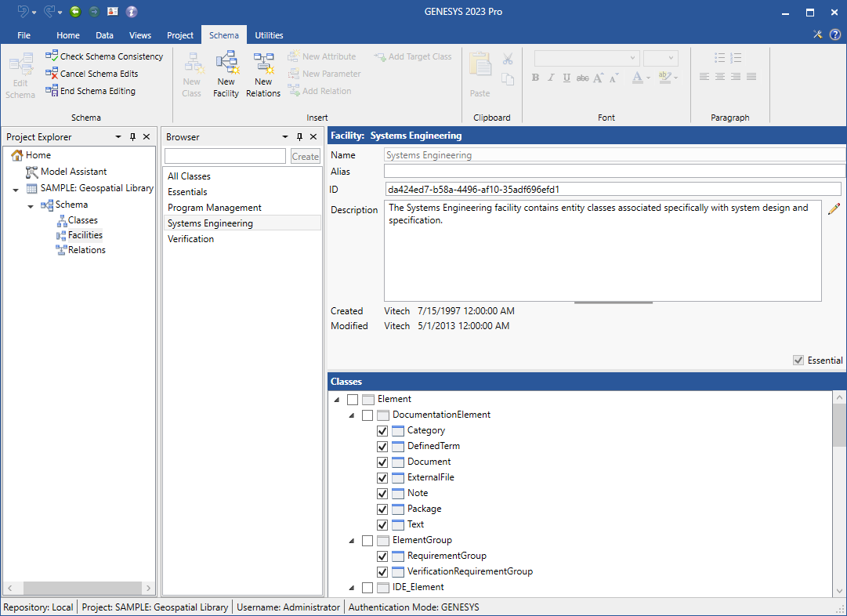Open the tools options icon beside Help
The image size is (847, 616).
[x=818, y=34]
